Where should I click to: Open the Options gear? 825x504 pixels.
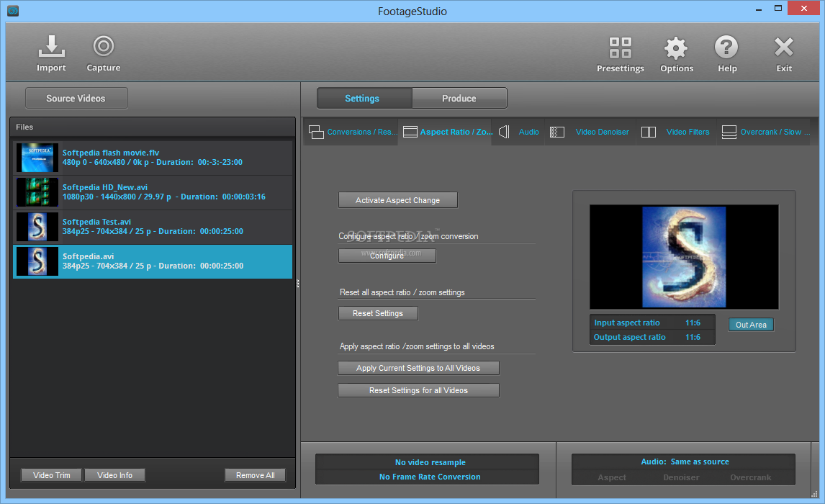[676, 48]
